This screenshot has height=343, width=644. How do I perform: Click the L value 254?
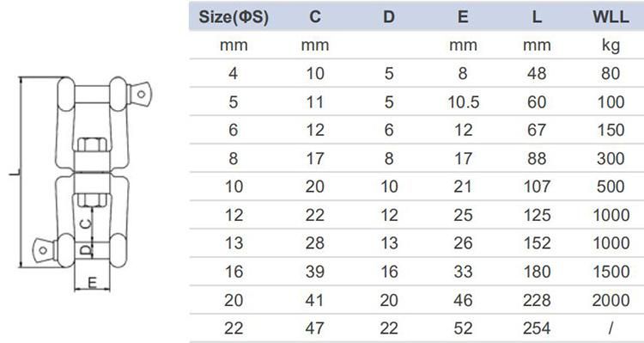[x=537, y=328]
